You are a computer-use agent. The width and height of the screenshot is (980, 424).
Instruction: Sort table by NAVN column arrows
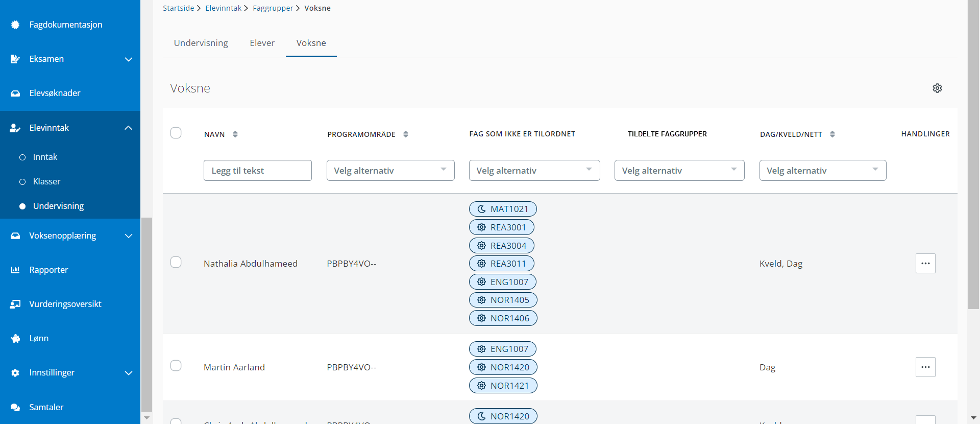235,134
